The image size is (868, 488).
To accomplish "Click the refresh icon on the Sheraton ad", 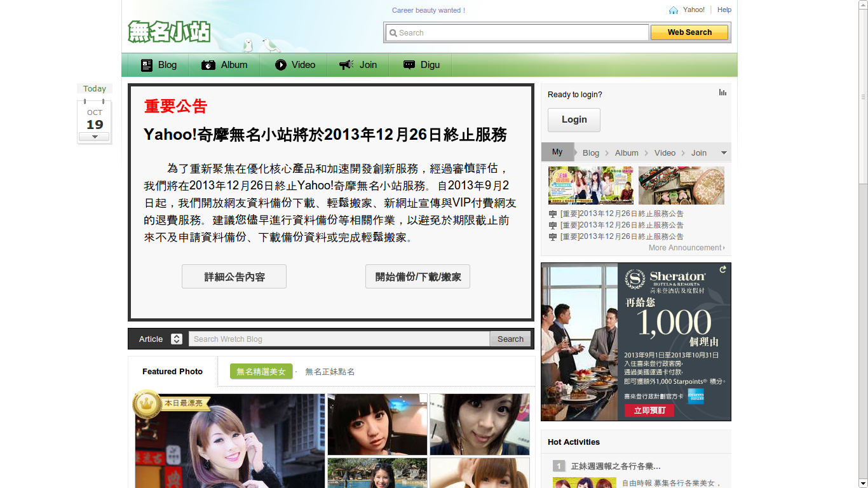I will (722, 269).
